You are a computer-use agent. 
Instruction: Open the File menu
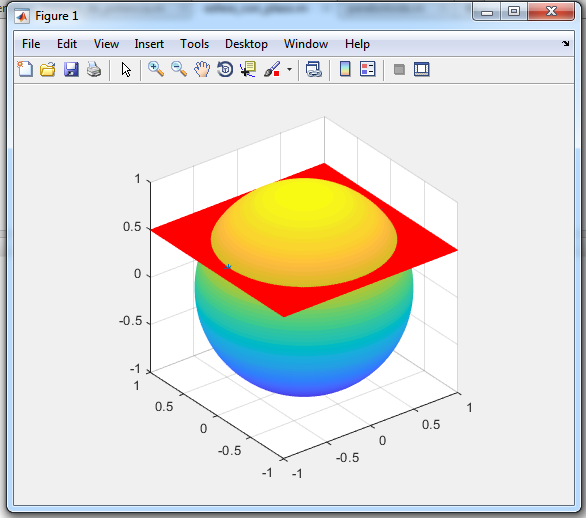tap(31, 44)
